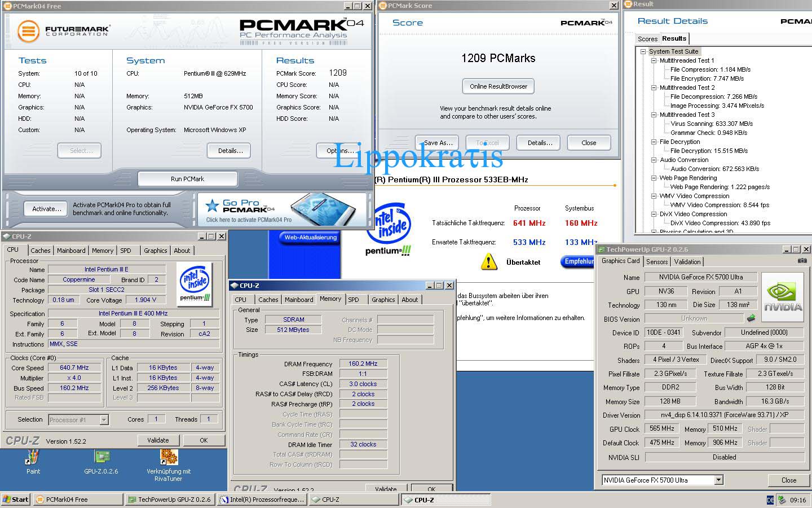
Task: Select Virus Scanning 633.307 MB/s result
Action: click(712, 124)
